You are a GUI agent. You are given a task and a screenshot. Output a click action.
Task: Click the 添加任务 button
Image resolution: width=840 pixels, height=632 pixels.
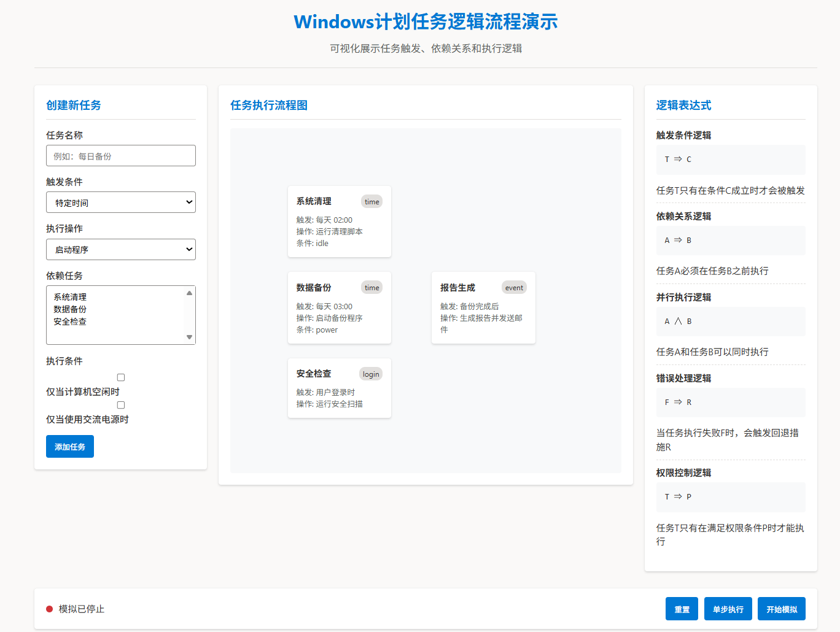click(x=70, y=447)
